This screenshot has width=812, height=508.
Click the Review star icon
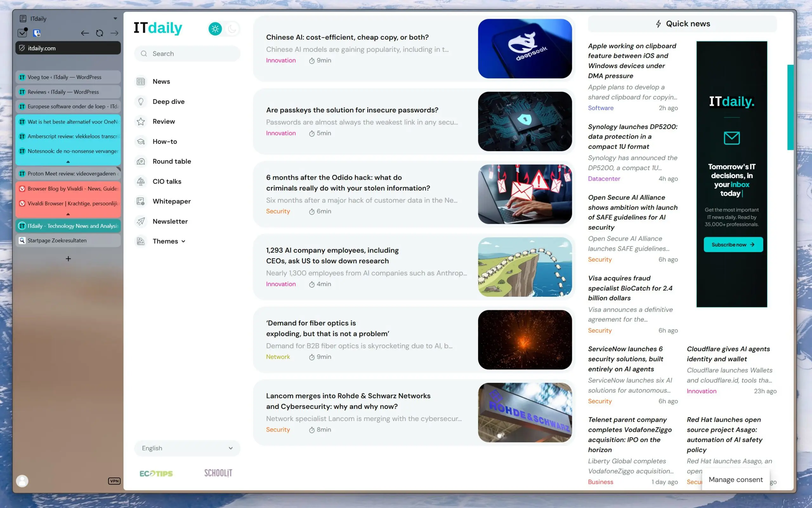[x=141, y=122]
